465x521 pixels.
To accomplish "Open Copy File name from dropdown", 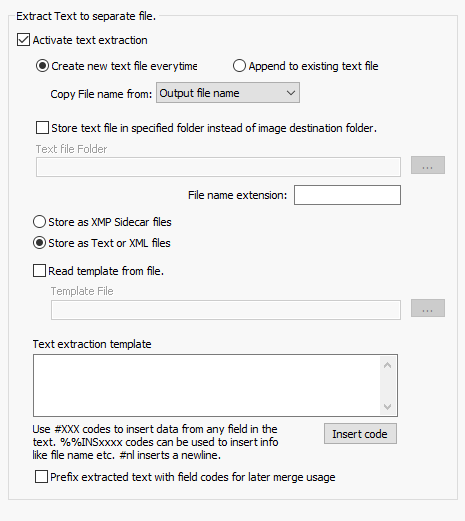I will [228, 93].
